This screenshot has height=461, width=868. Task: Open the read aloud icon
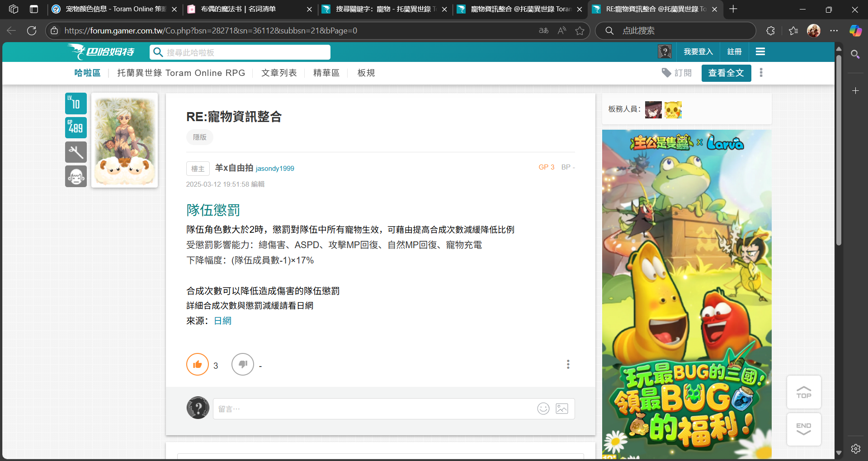pos(562,31)
